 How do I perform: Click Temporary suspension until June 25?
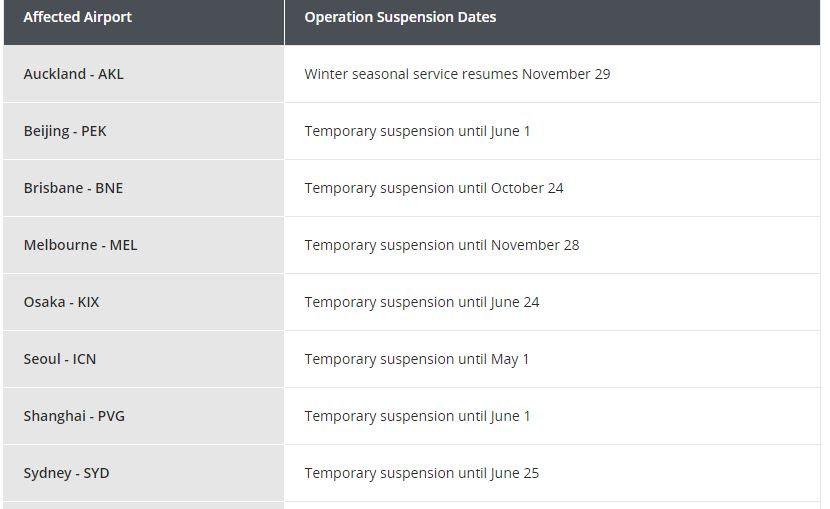point(421,474)
